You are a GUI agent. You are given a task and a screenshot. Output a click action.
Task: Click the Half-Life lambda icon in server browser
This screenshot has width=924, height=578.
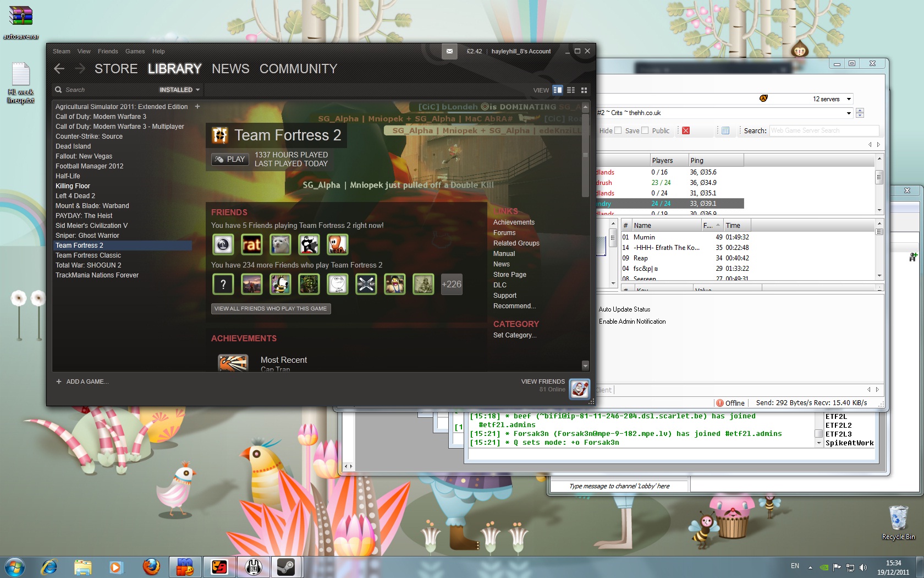click(763, 99)
